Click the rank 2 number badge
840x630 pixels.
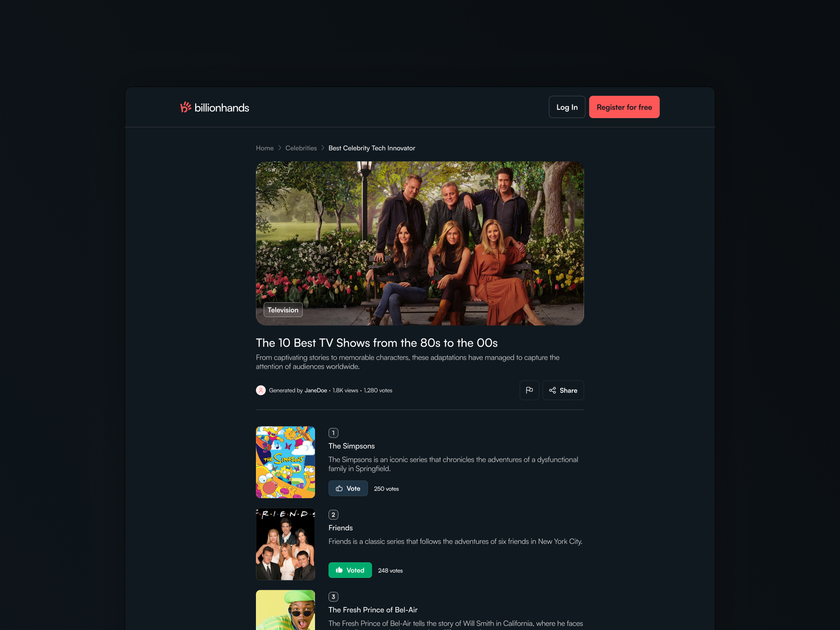333,515
